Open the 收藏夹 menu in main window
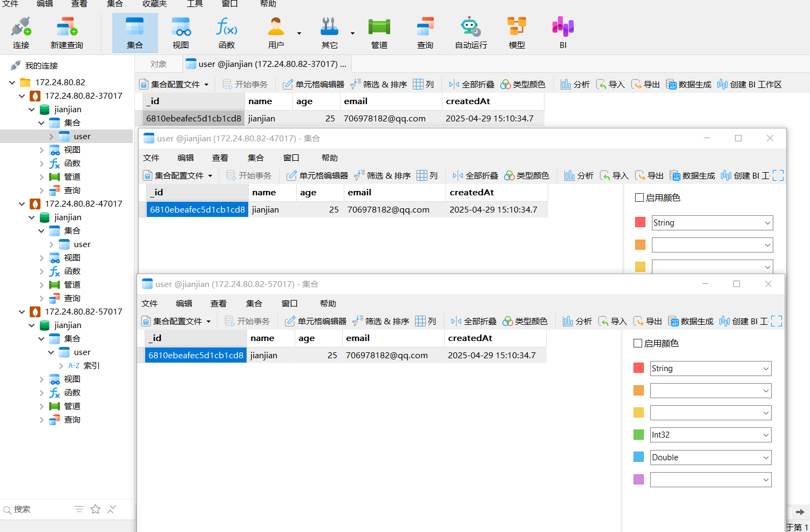The image size is (810, 532). tap(154, 4)
